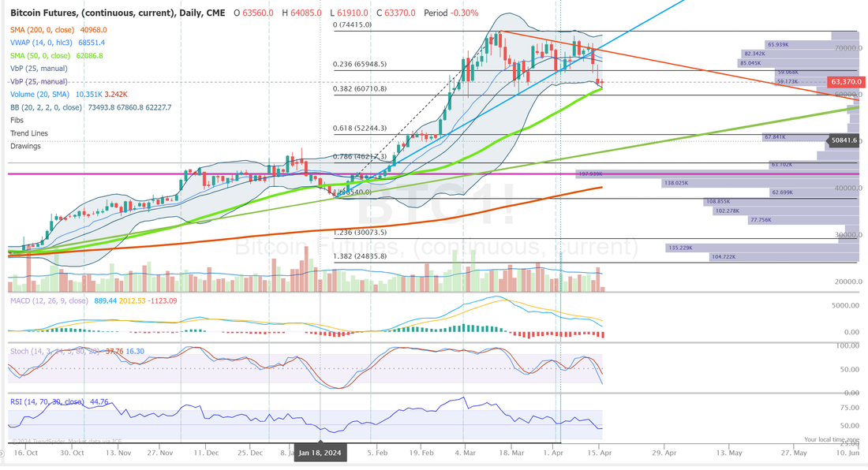Click the 16. Oct date on time axis
868x470 pixels.
(26, 453)
